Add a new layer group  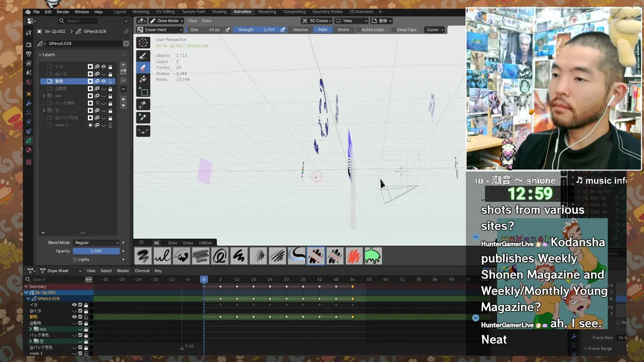[123, 72]
